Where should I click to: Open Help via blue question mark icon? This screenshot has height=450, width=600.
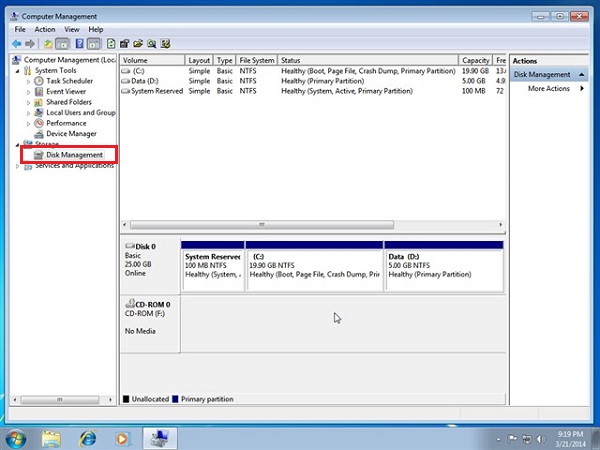tap(80, 44)
